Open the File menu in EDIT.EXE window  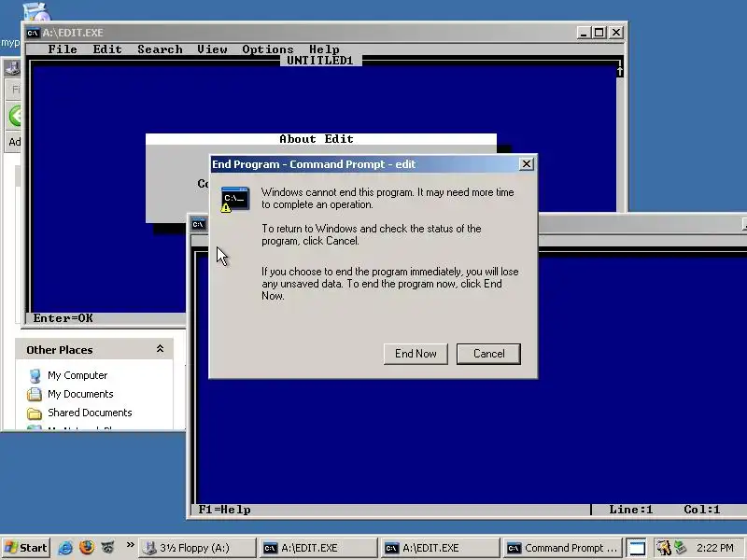click(x=63, y=49)
